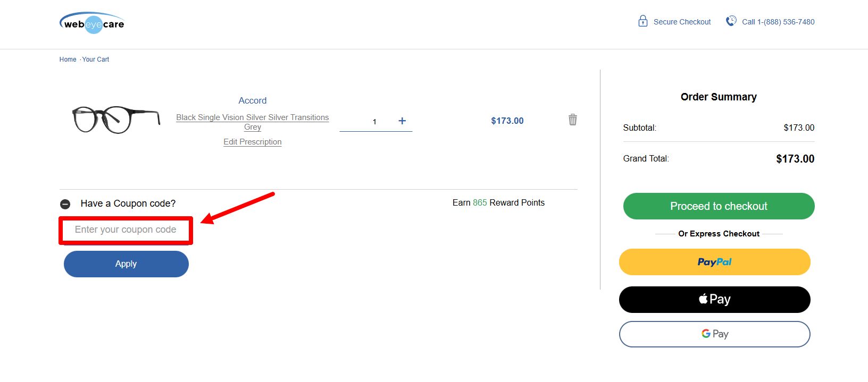Click the Call 1-(888) 536-7480 link
Viewport: 868px width, 382px height.
pos(778,22)
